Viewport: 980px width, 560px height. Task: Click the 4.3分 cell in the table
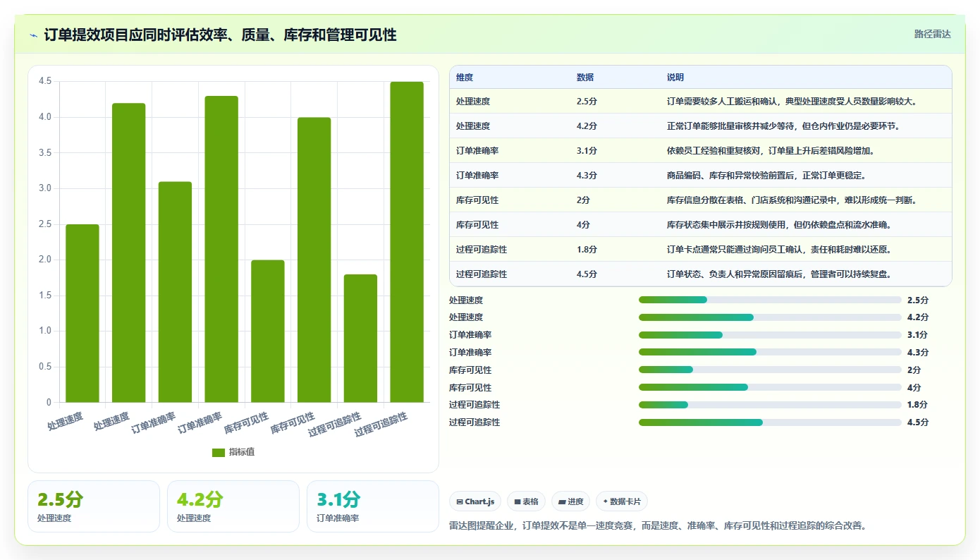tap(587, 176)
